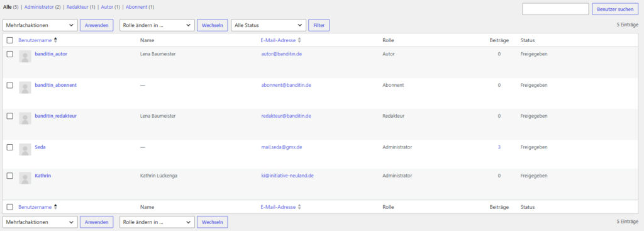644x231 pixels.
Task: Focus the user search input field
Action: 555,9
